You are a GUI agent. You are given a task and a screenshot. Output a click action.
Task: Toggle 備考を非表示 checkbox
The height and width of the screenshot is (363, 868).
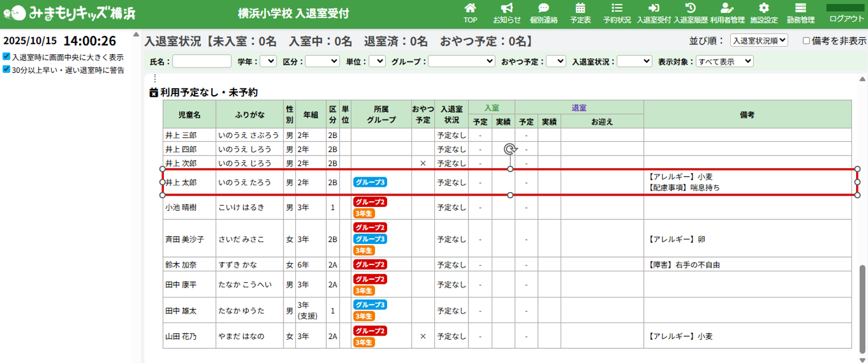[806, 40]
